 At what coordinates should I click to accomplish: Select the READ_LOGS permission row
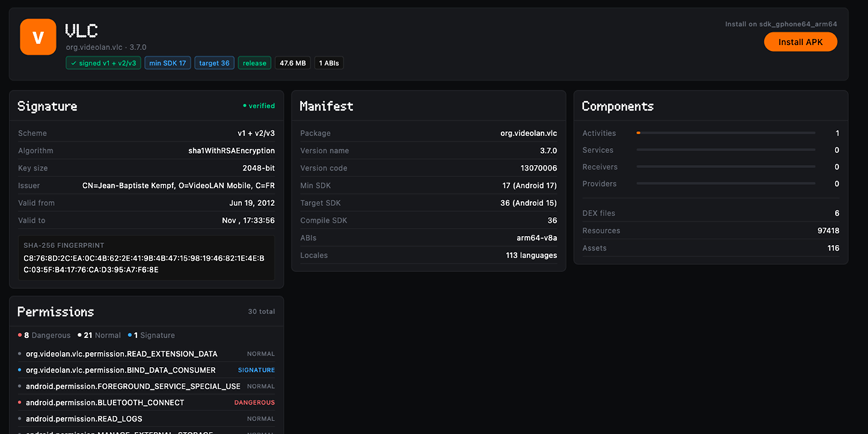pyautogui.click(x=146, y=419)
